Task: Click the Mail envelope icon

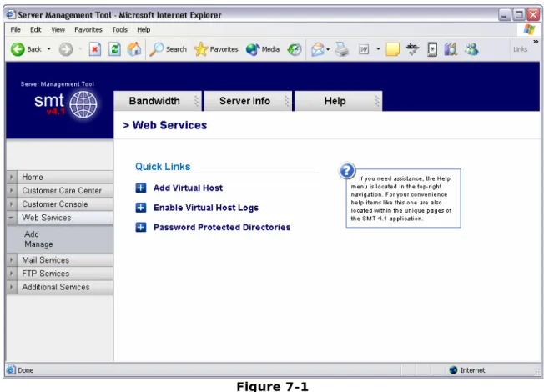Action: click(x=317, y=49)
